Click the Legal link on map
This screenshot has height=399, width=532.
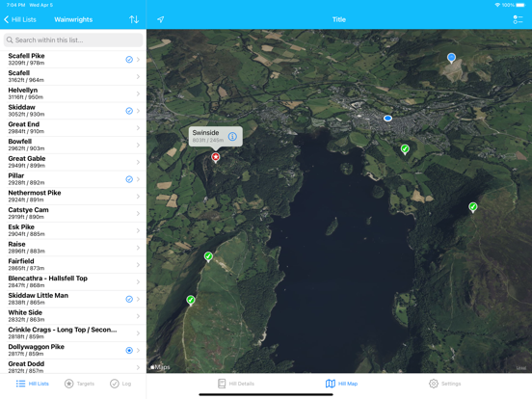pos(521,368)
